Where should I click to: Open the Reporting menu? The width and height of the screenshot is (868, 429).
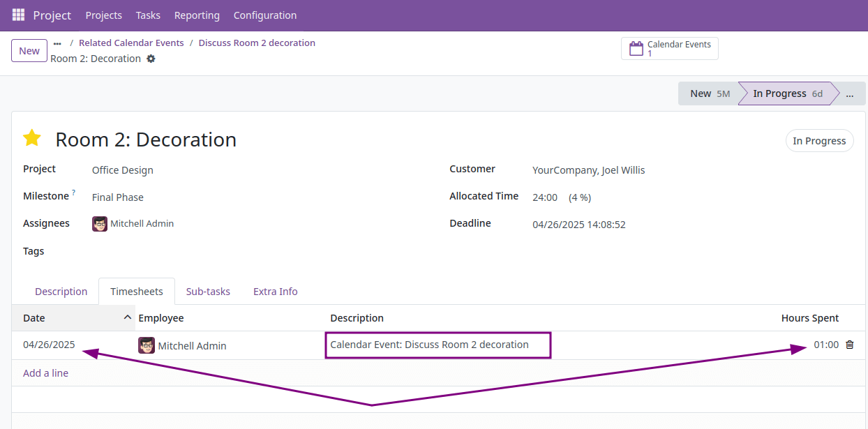(x=197, y=15)
